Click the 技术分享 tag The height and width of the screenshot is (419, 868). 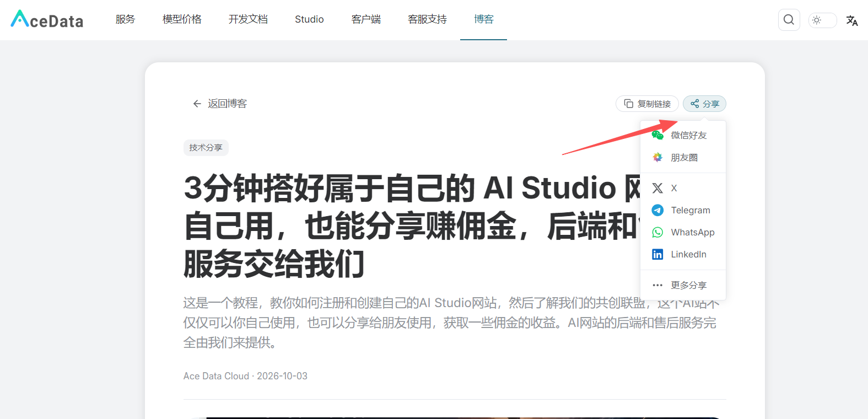[206, 148]
